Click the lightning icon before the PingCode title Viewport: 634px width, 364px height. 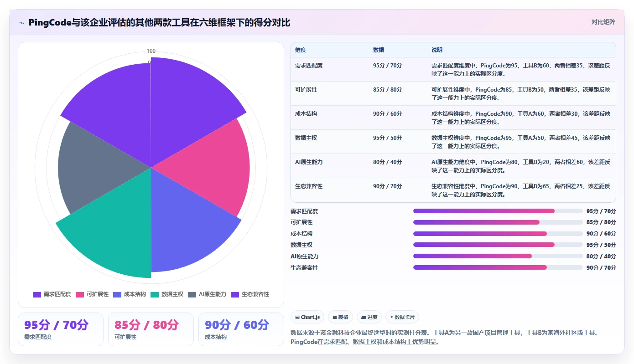[x=22, y=23]
